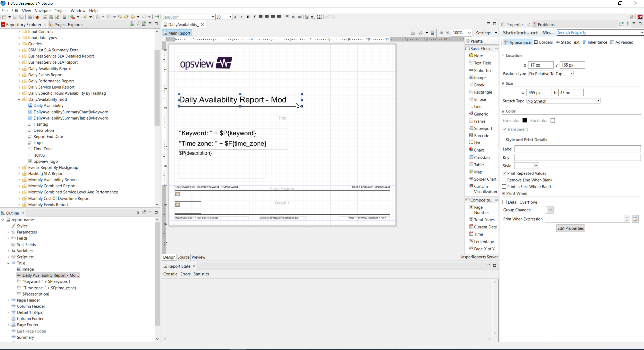This screenshot has height=350, width=644.
Task: Change the Backcolor swatch
Action: [553, 120]
